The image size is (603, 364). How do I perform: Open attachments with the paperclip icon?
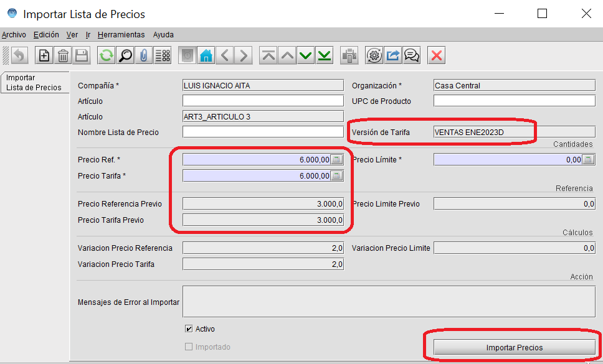(144, 55)
